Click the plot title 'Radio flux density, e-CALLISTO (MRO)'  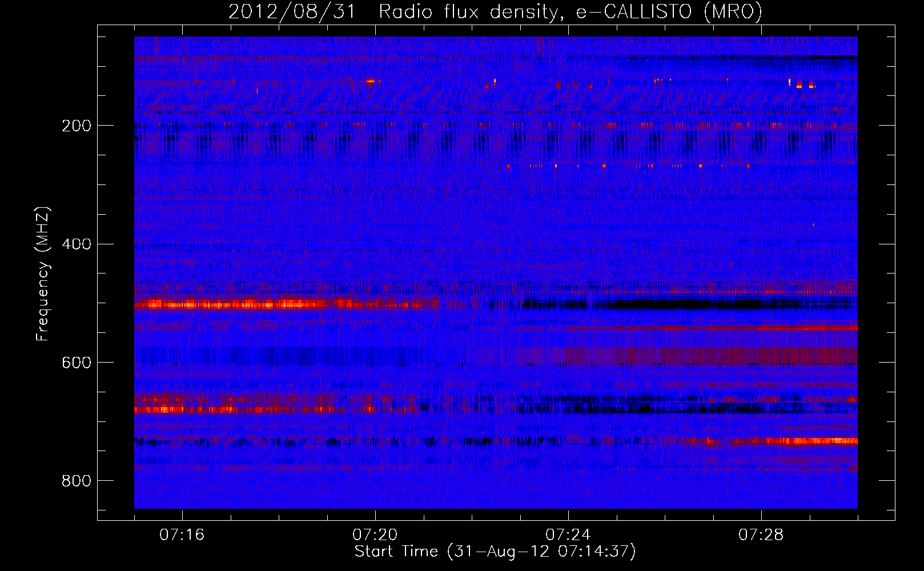pyautogui.click(x=570, y=12)
